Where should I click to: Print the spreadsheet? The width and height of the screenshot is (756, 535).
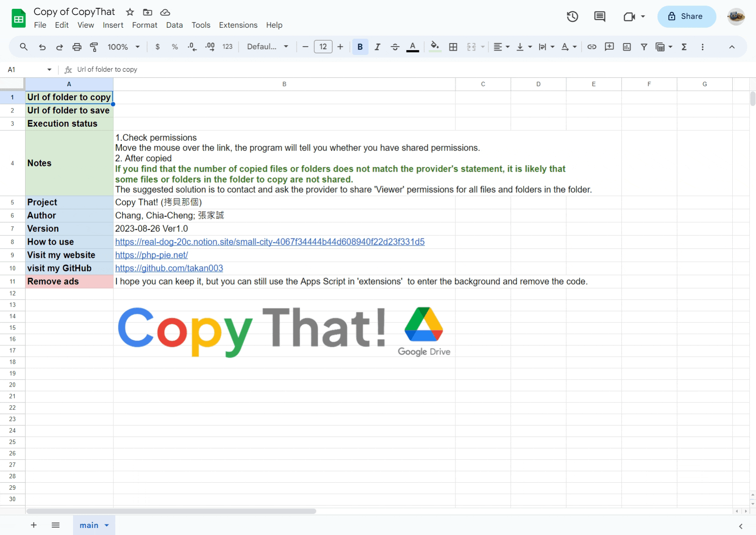(77, 47)
